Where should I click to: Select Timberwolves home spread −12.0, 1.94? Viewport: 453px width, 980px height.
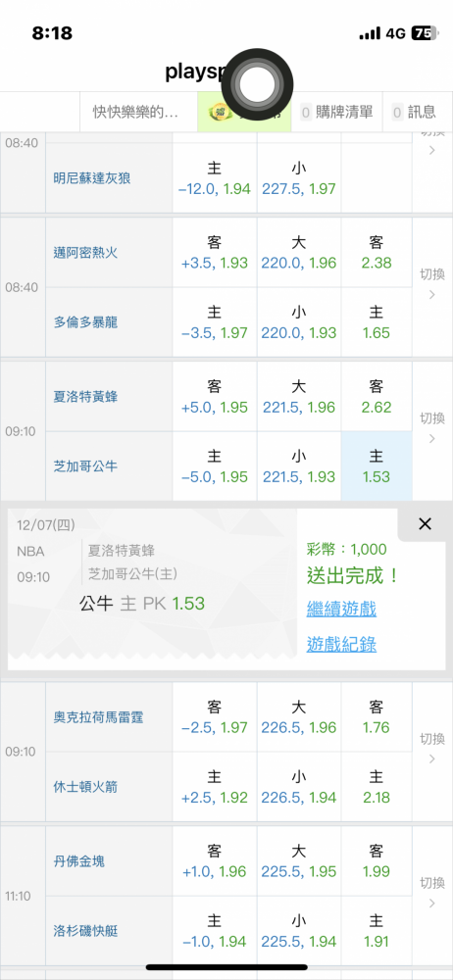coord(215,178)
